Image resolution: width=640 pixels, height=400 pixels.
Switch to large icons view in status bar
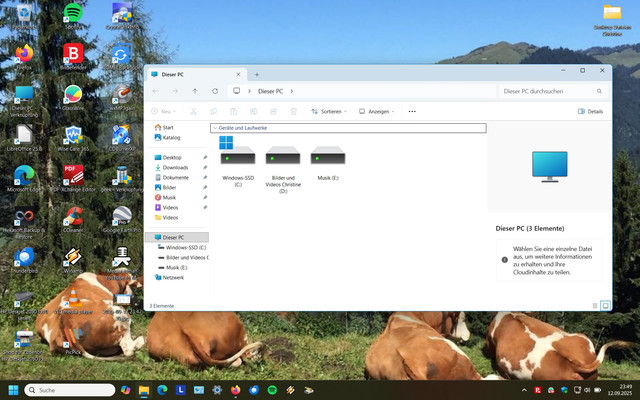(x=605, y=305)
